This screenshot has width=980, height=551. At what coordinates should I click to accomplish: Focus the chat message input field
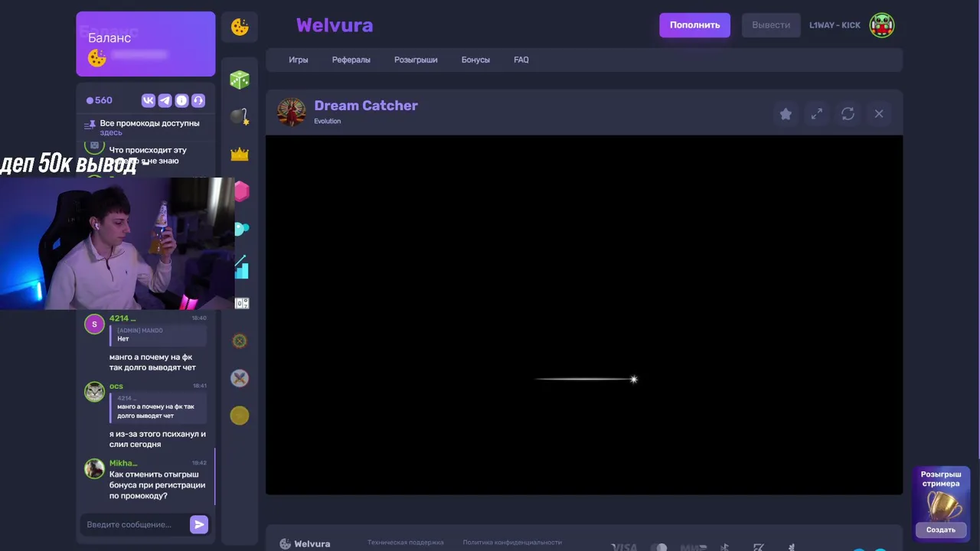click(x=135, y=524)
